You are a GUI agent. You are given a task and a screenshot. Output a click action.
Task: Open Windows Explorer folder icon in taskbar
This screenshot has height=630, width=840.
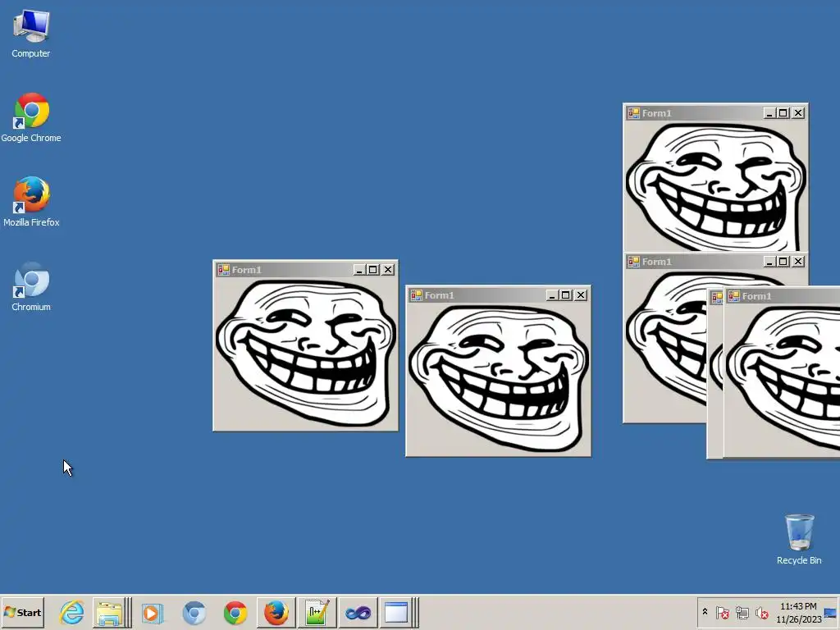(111, 612)
